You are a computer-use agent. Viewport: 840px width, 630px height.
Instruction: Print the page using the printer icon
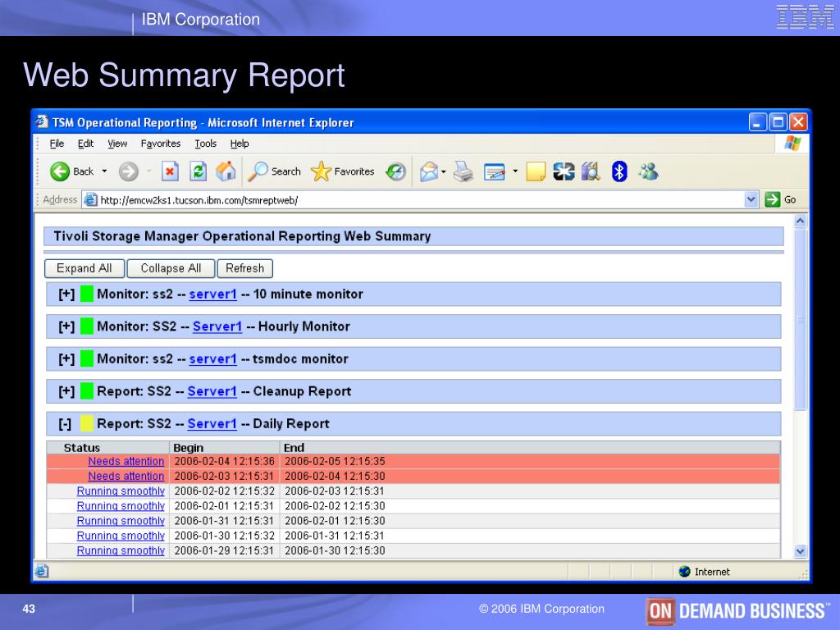[463, 171]
